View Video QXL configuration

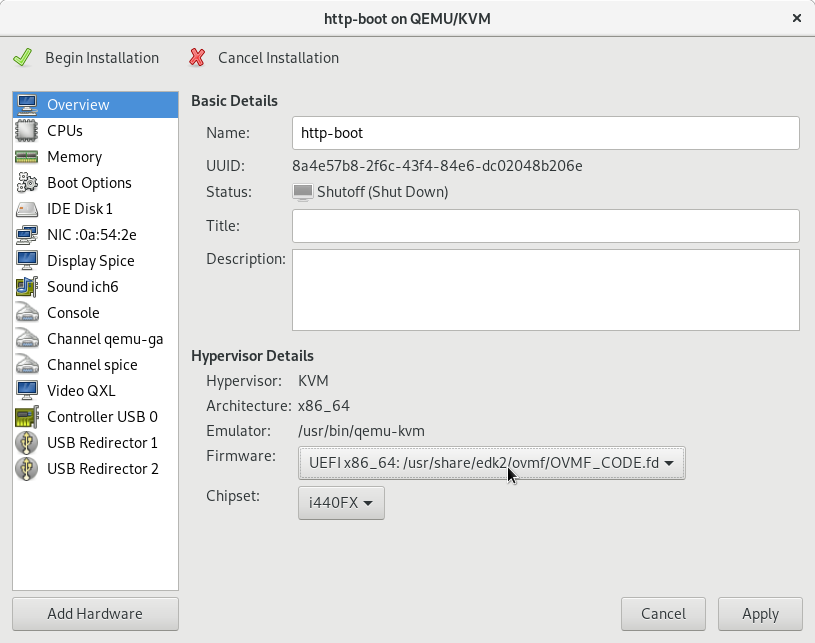point(80,390)
